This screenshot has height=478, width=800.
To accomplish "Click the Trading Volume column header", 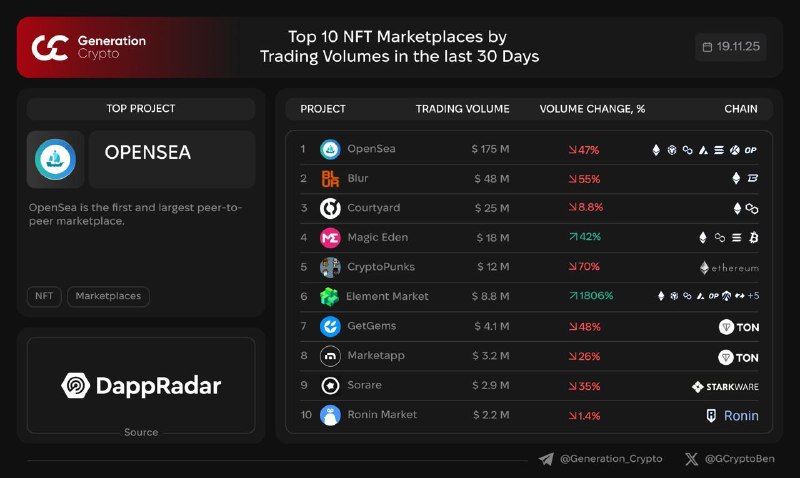I will pyautogui.click(x=462, y=109).
